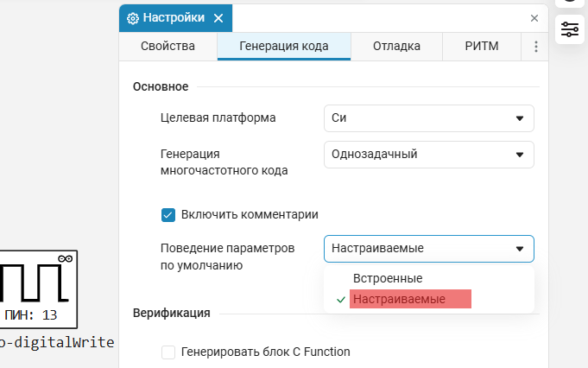Close the settings panel with the top-right X
Image resolution: width=588 pixels, height=368 pixels.
[x=534, y=17]
